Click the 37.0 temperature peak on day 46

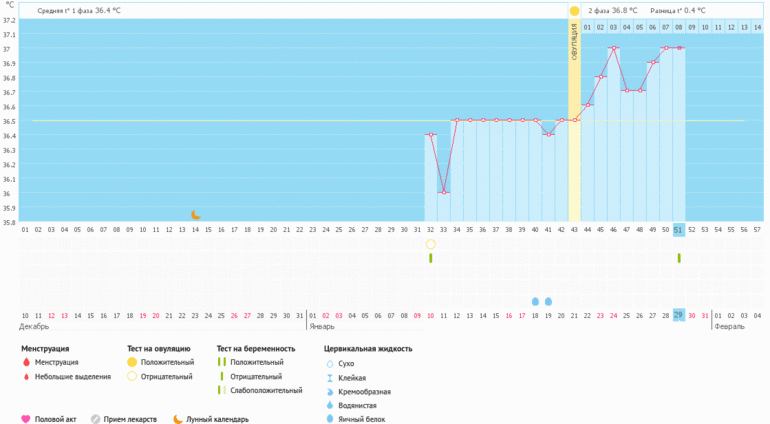pos(613,48)
